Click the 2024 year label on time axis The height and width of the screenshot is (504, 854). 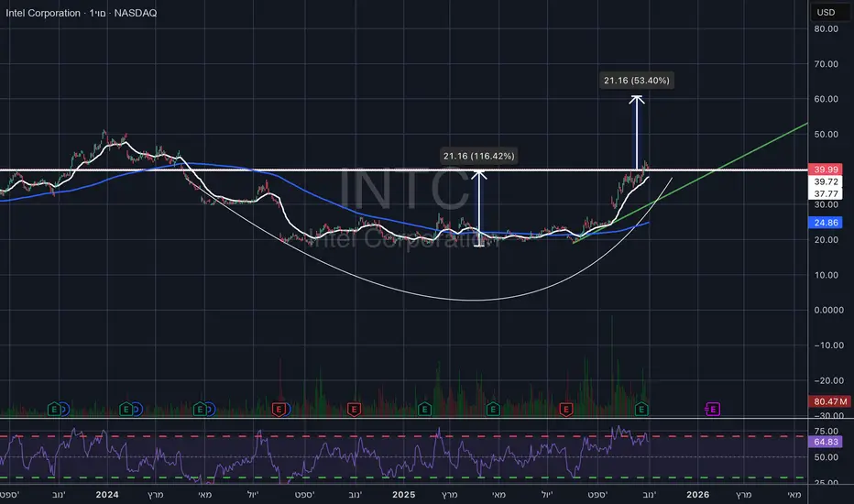(106, 495)
